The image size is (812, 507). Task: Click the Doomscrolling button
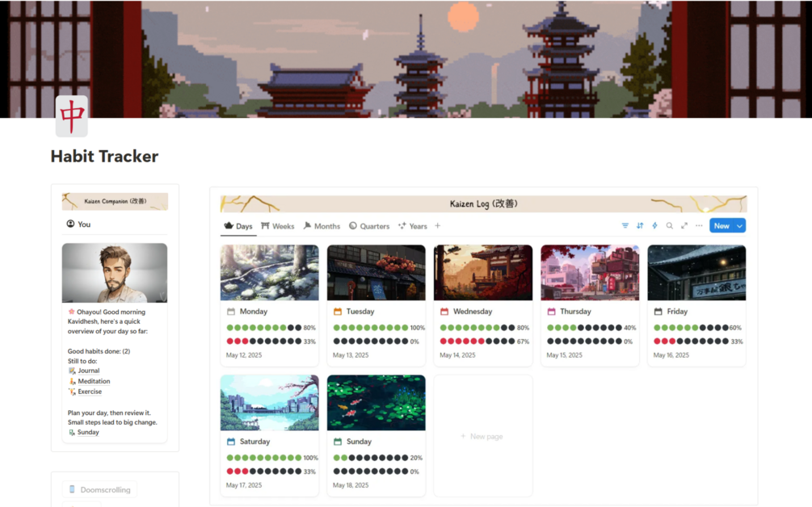click(x=100, y=489)
